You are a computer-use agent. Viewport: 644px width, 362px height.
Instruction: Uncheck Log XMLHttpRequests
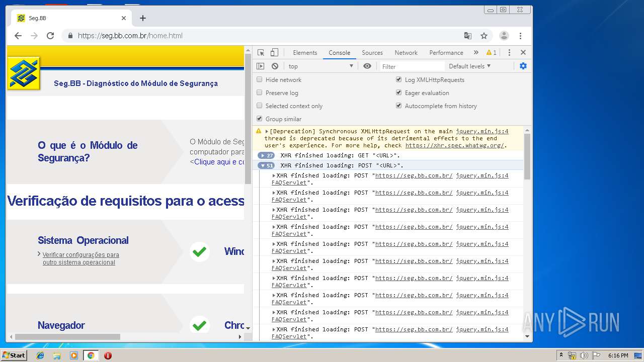click(x=399, y=79)
